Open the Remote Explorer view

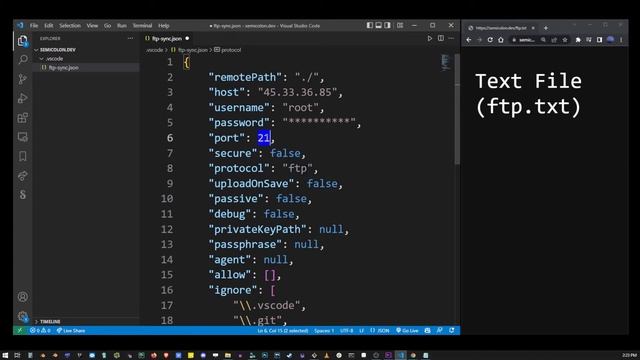coord(23,137)
